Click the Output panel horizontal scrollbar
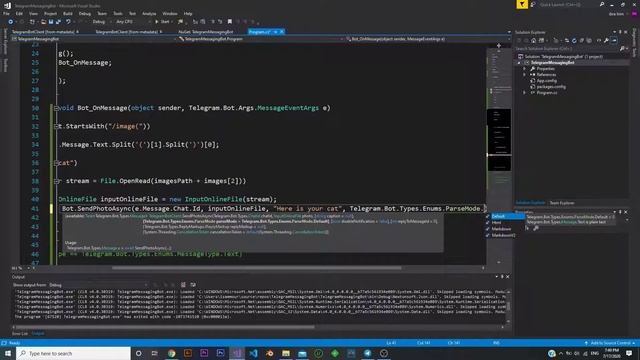This screenshot has width=640, height=360. pos(165,327)
